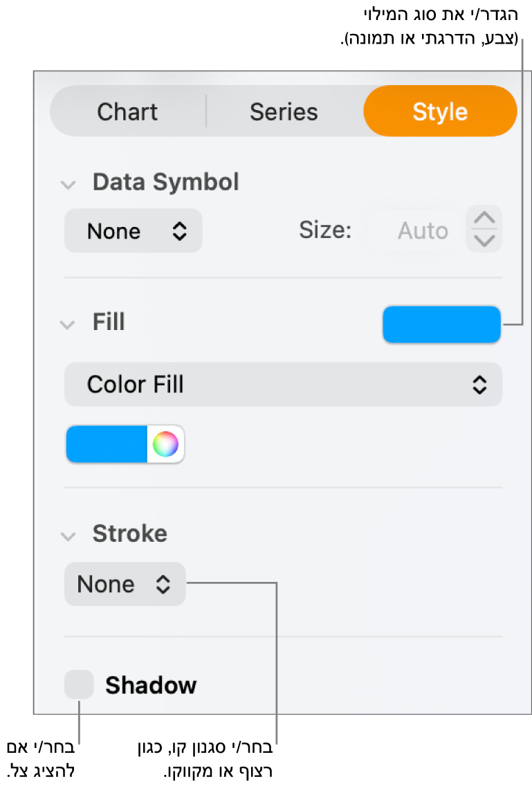This screenshot has width=532, height=786.
Task: Enable the Shadow checkbox
Action: pos(79,685)
